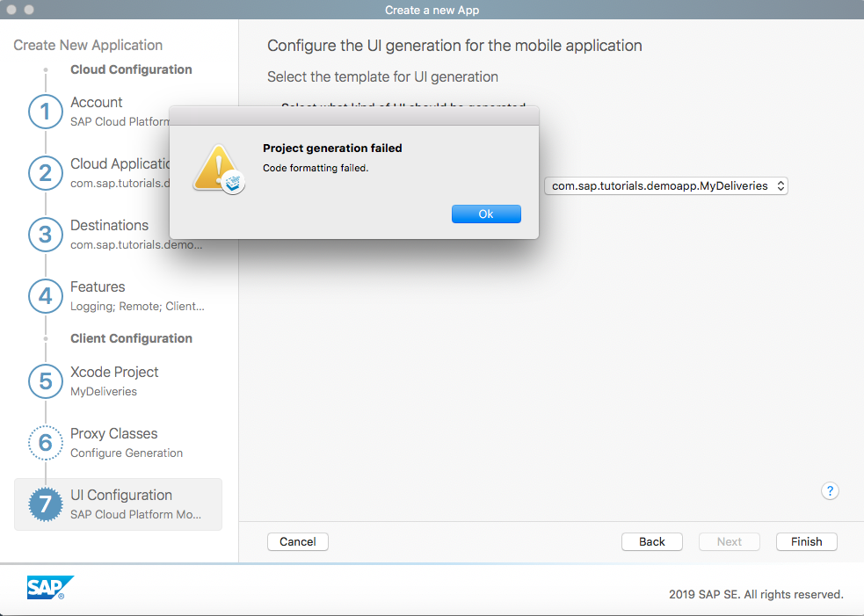Open the Xcode Project step label
The width and height of the screenshot is (864, 616).
(x=114, y=373)
